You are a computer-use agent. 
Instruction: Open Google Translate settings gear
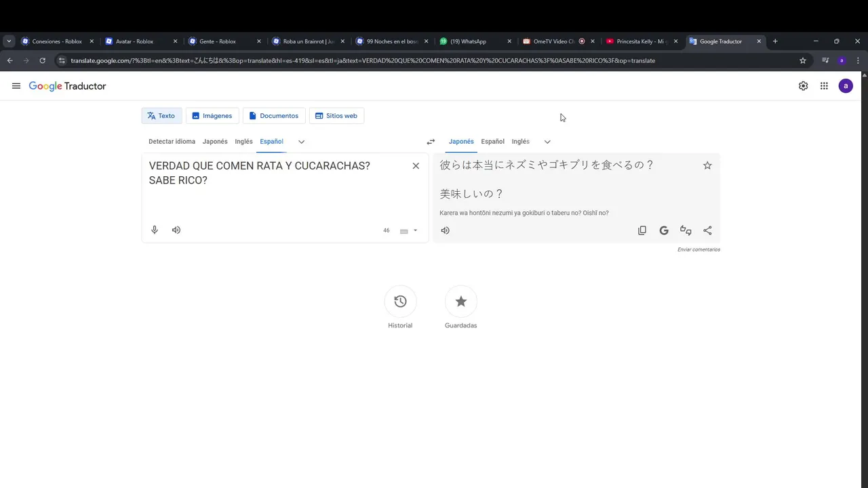coord(803,86)
